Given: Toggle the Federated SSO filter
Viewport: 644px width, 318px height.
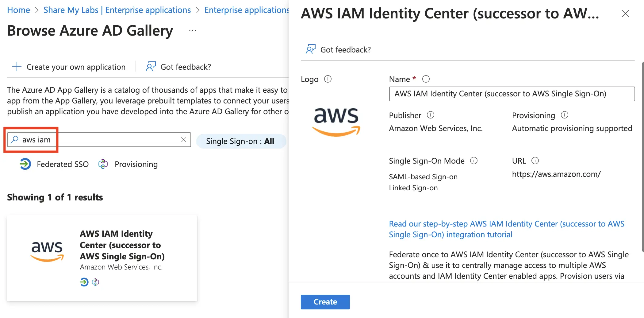Looking at the screenshot, I should click(x=54, y=164).
